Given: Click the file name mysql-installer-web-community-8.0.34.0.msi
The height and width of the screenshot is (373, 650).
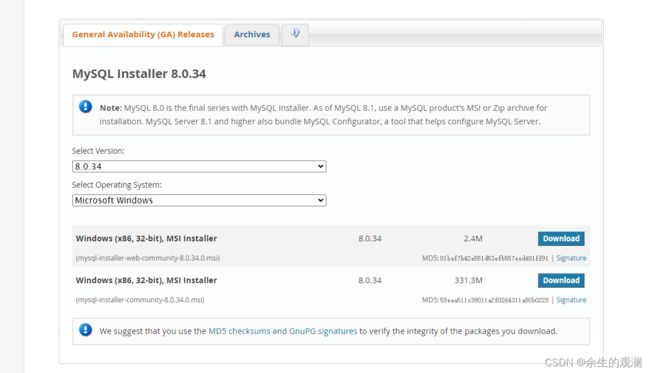Looking at the screenshot, I should [148, 258].
